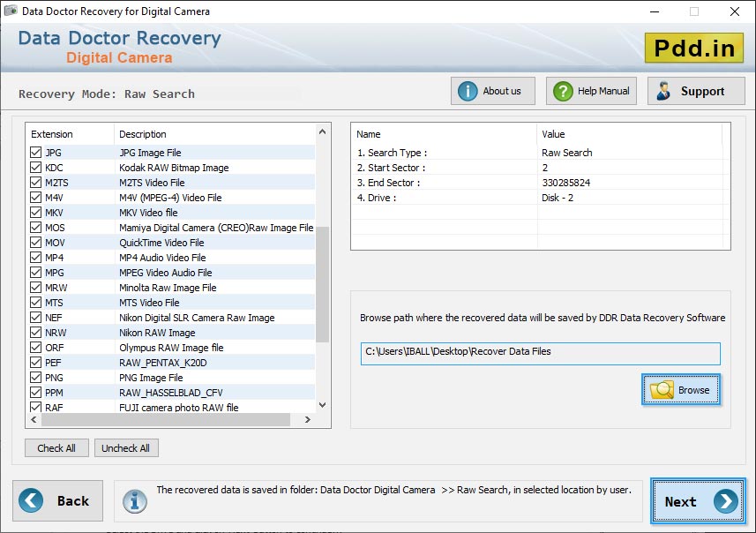756x533 pixels.
Task: Click the '1. Search Type :' row
Action: 540,153
